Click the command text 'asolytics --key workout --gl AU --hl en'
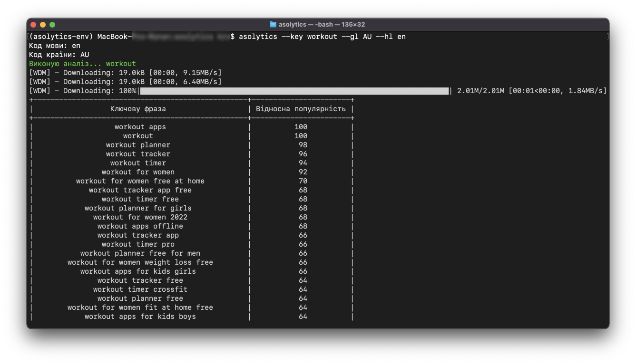This screenshot has width=636, height=364. point(322,37)
